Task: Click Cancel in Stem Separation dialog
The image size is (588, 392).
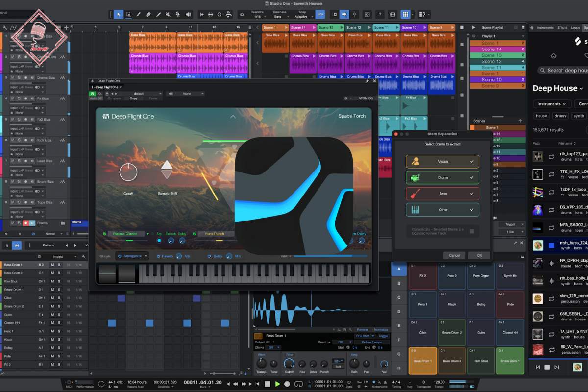Action: [454, 255]
